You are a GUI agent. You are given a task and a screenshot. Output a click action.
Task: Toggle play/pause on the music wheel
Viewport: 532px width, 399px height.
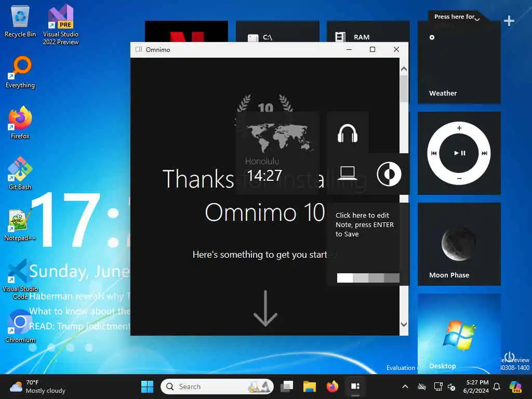click(459, 153)
